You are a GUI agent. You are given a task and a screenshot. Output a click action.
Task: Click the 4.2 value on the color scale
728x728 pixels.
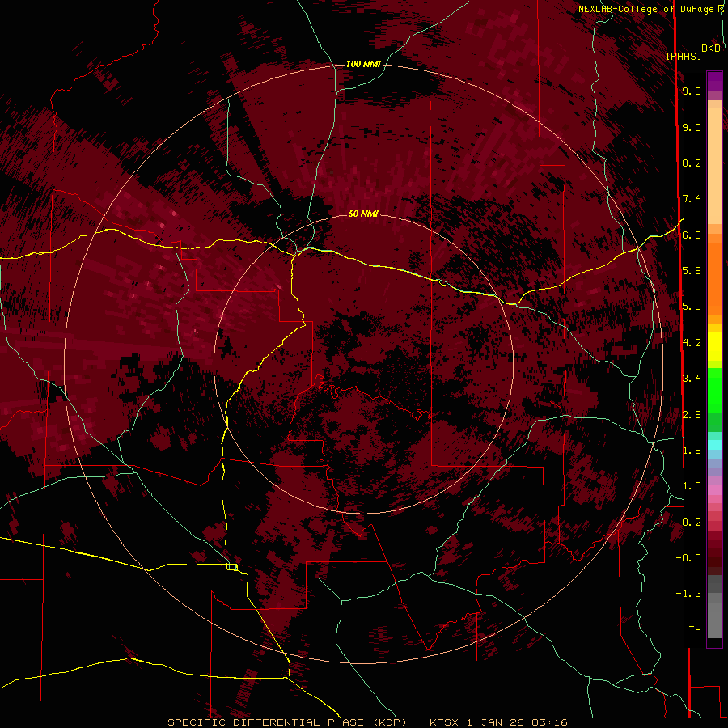[x=692, y=343]
